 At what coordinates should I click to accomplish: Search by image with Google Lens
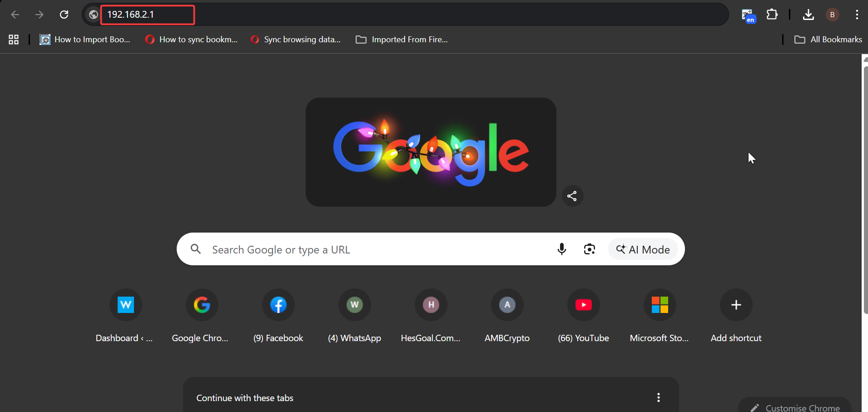590,249
